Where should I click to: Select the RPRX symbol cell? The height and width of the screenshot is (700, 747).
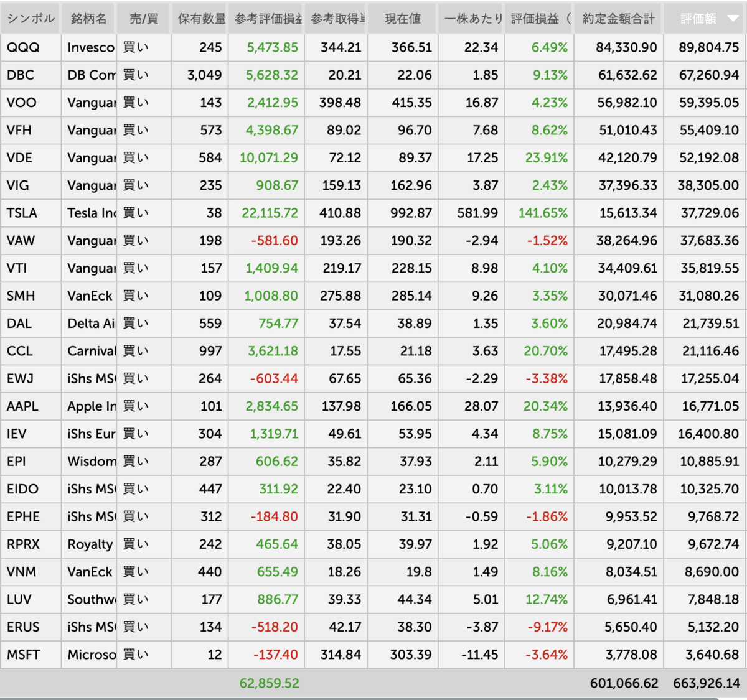click(31, 544)
